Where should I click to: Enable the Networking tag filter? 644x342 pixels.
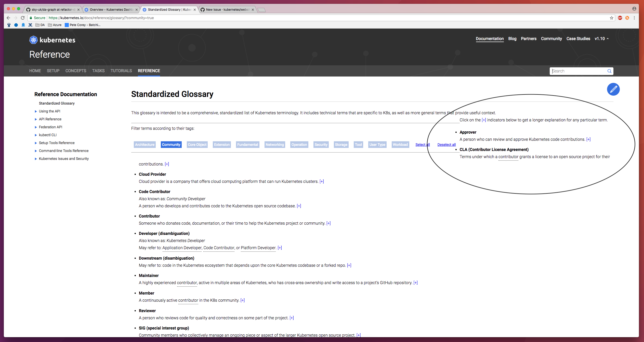click(x=274, y=145)
